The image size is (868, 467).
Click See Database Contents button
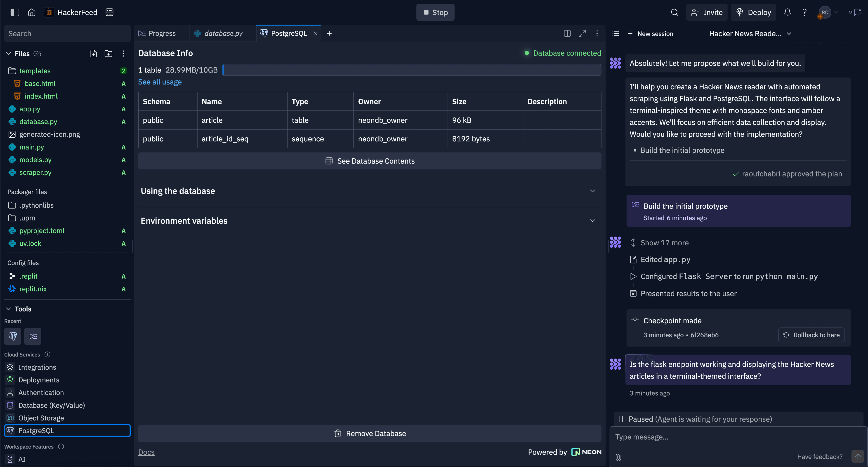(370, 161)
